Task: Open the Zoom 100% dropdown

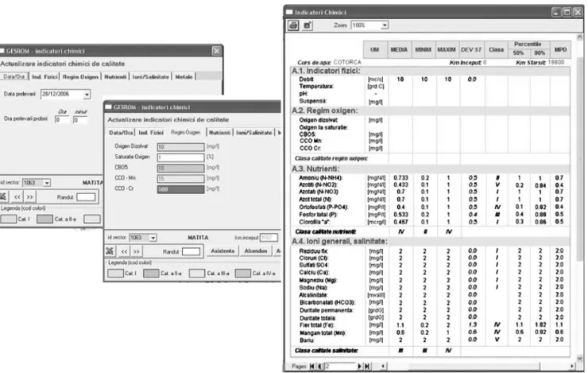Action: click(x=385, y=25)
